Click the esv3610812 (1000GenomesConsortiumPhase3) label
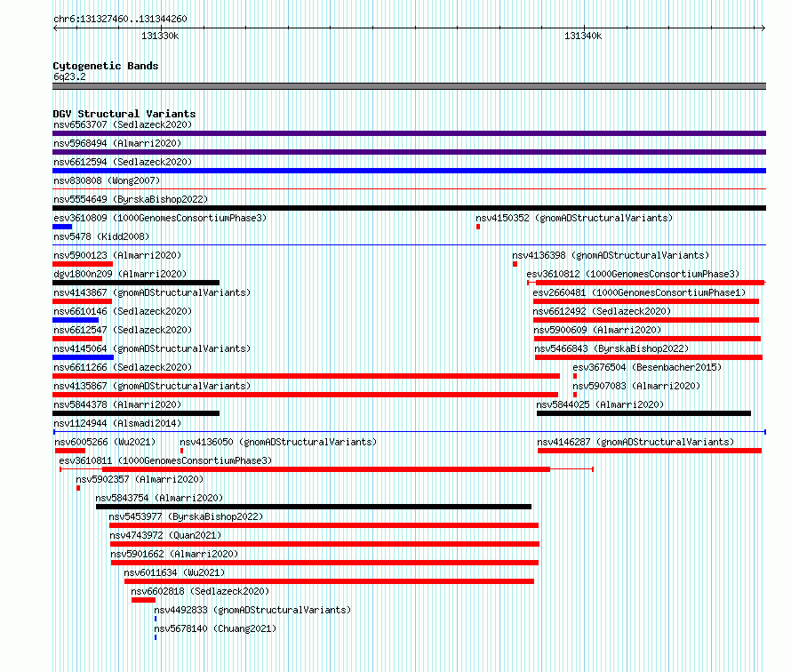 (633, 274)
